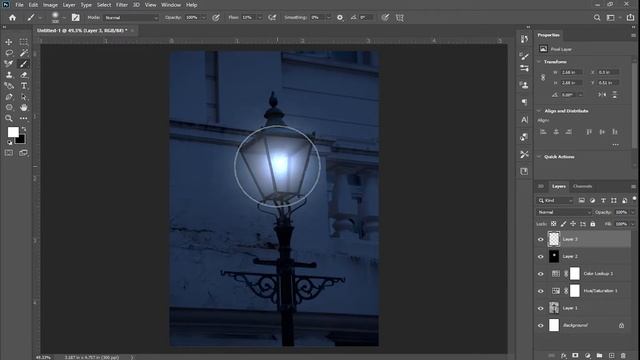Viewport: 640px width, 360px height.
Task: Select the Move tool
Action: coord(9,42)
